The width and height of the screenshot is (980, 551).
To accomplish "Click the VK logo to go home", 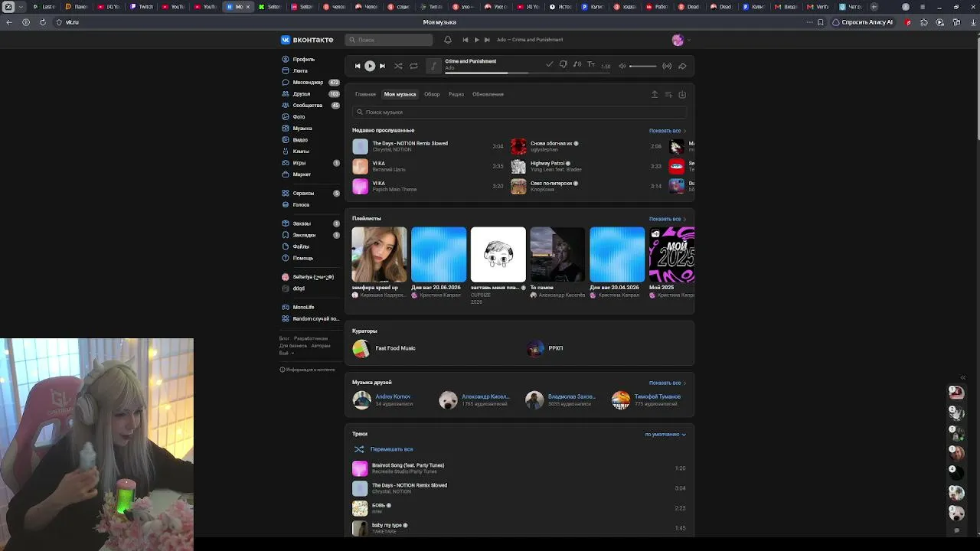I will pyautogui.click(x=307, y=40).
